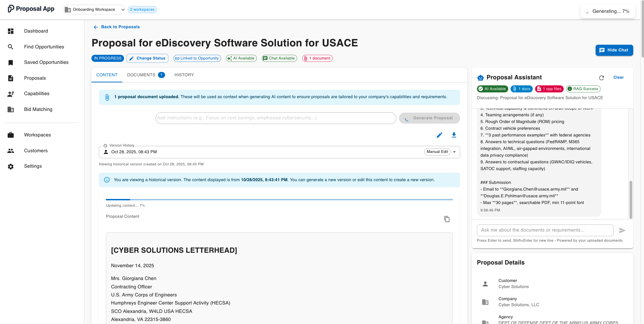Click the pencil edit icon above Version History
This screenshot has height=324, width=644.
point(439,135)
